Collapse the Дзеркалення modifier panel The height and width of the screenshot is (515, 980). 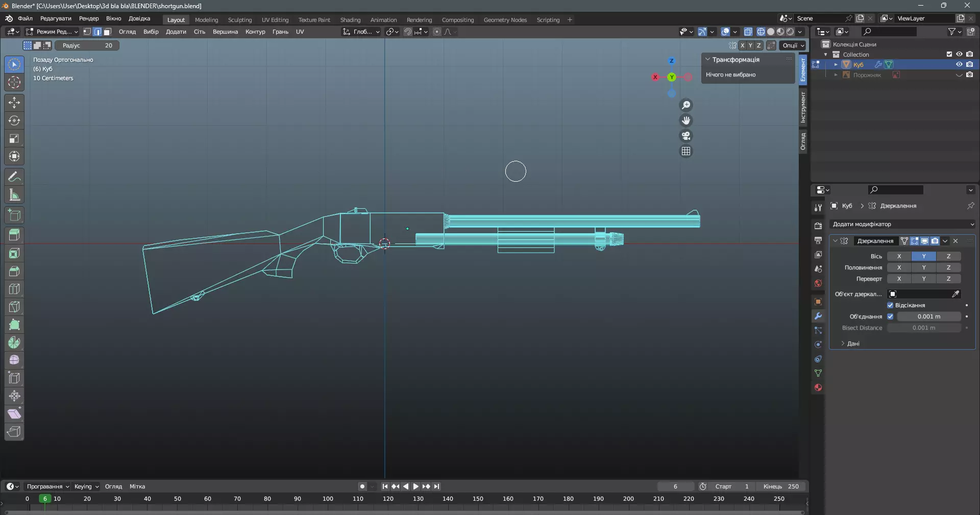836,241
